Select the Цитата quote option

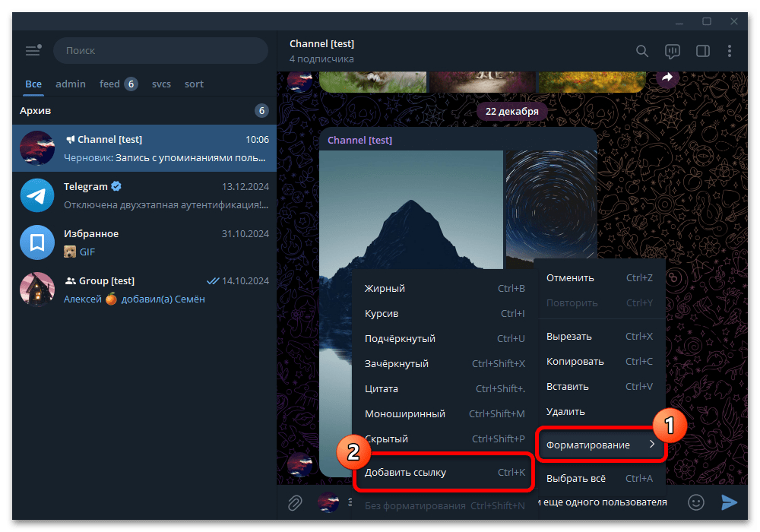pos(445,389)
